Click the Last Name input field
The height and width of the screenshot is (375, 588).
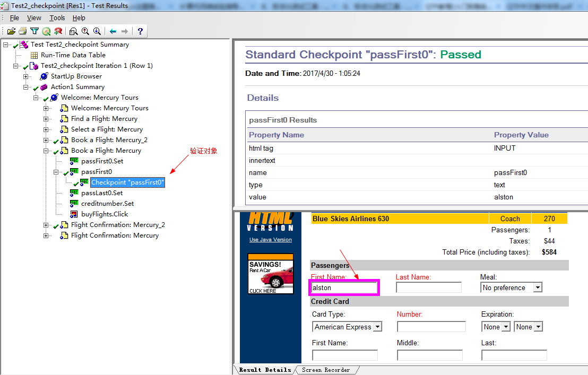pyautogui.click(x=428, y=287)
